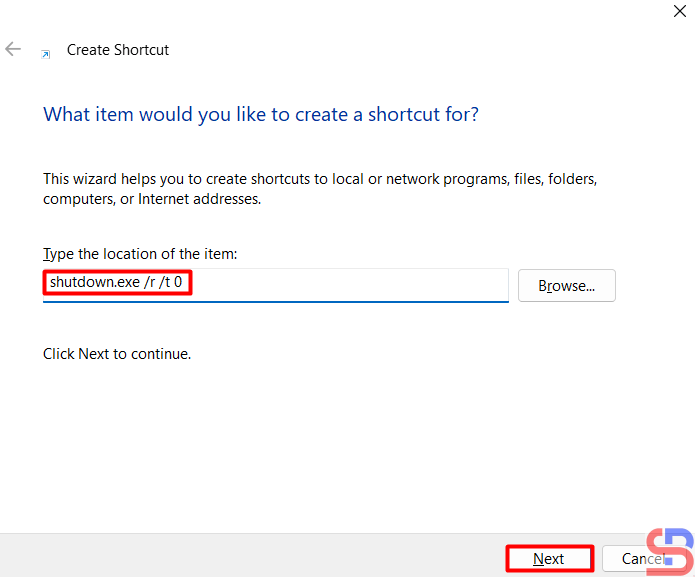Close the Create Shortcut window with X
Viewport: 695px width, 577px height.
tap(679, 11)
